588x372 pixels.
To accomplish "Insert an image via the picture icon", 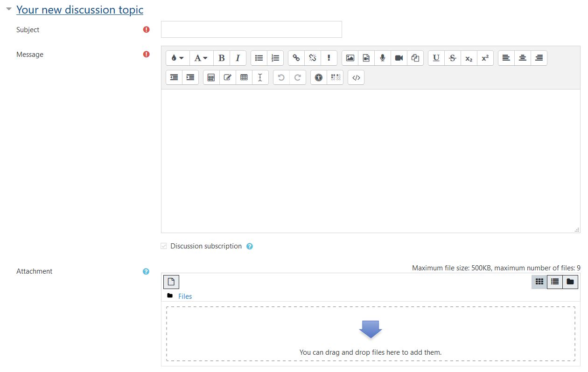I will [350, 58].
